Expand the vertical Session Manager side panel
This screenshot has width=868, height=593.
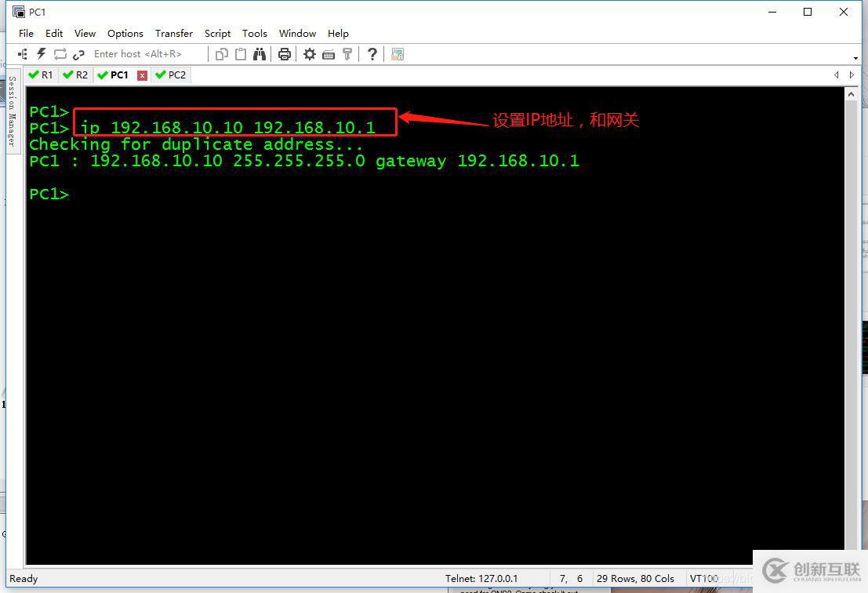(13, 111)
